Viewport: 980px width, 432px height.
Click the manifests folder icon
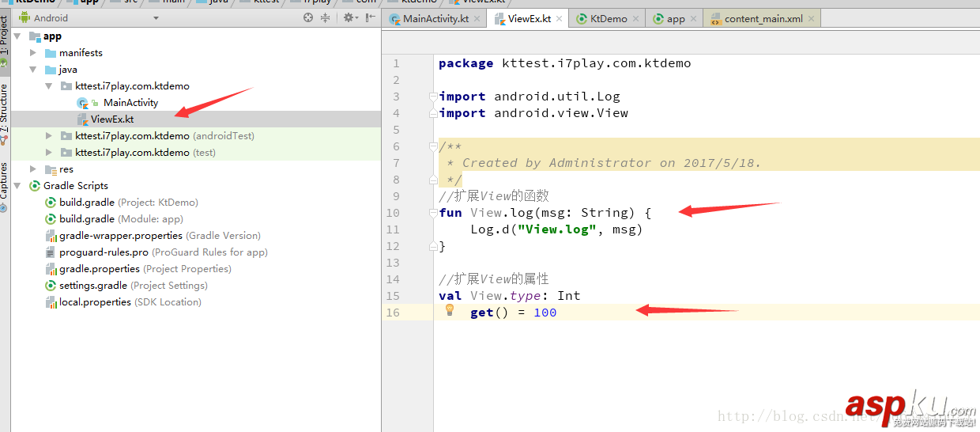coord(51,53)
